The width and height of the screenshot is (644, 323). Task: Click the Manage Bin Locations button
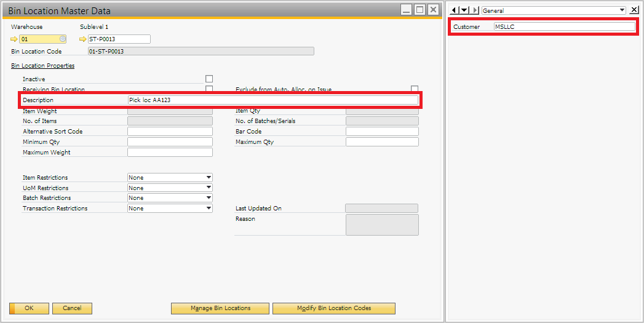(220, 308)
